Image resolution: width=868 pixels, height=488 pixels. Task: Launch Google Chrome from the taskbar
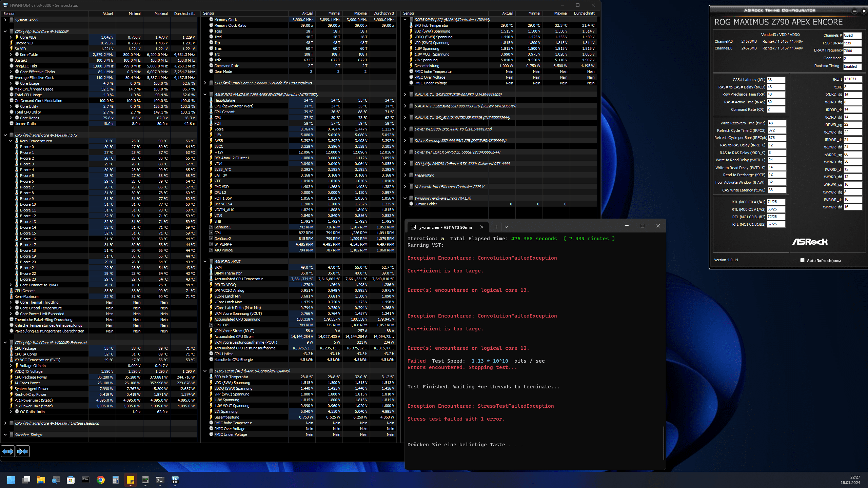(101, 480)
